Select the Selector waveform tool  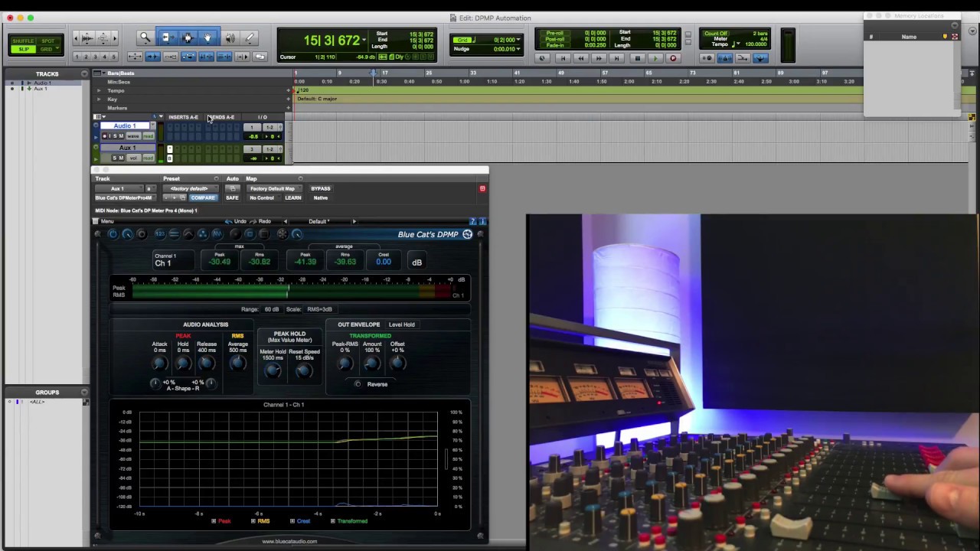[x=188, y=37]
